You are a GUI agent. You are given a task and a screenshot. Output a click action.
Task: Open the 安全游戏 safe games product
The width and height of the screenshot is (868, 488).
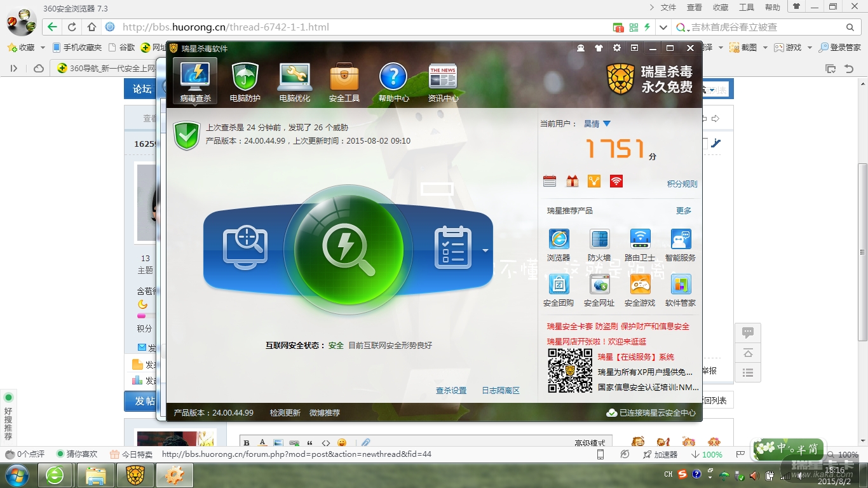point(640,290)
